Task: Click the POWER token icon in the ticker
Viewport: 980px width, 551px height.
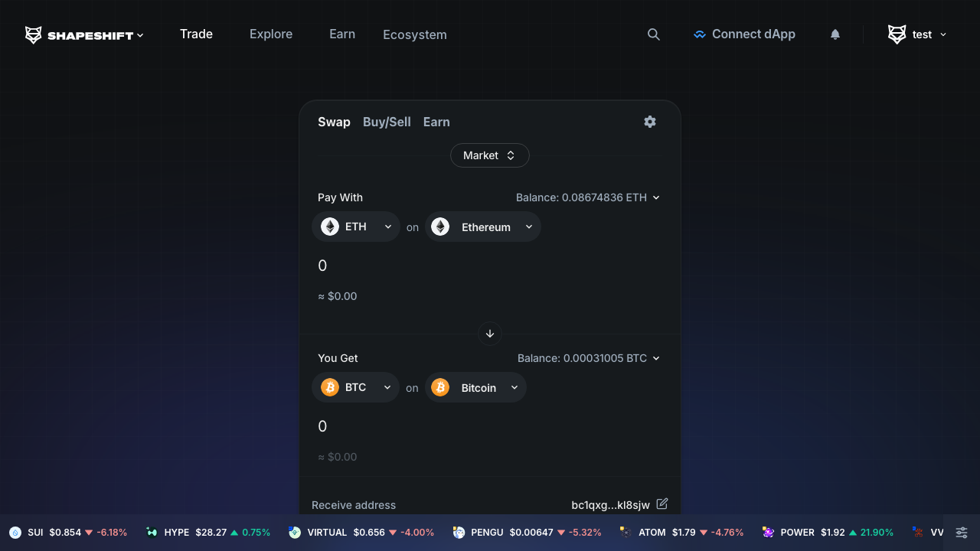Action: click(x=768, y=532)
